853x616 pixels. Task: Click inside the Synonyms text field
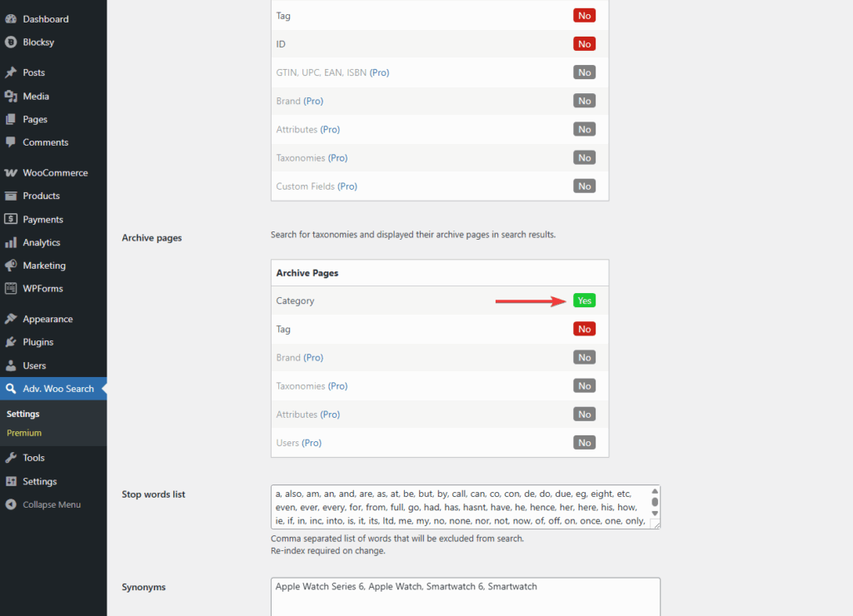(x=465, y=596)
